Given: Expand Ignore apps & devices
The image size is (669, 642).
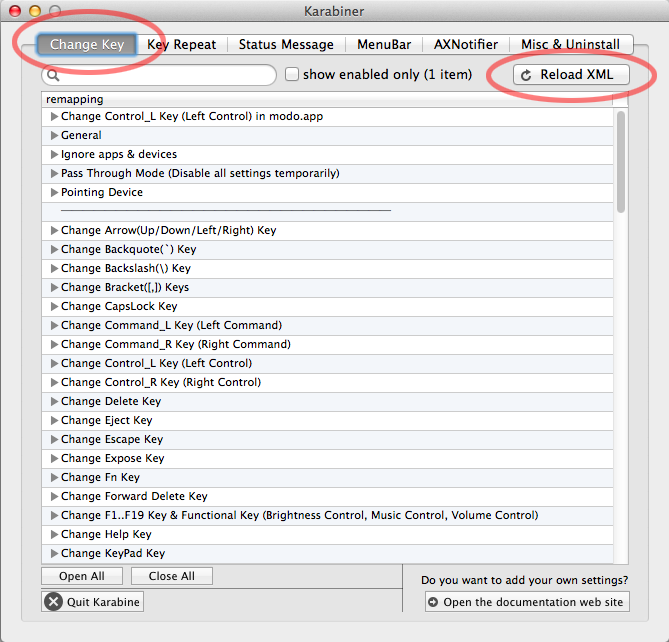Looking at the screenshot, I should coord(54,154).
